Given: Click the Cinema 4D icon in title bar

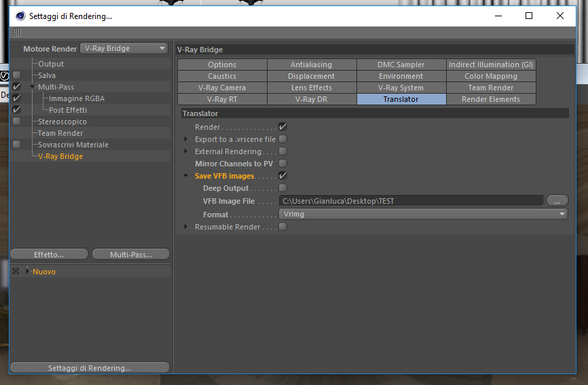Looking at the screenshot, I should pos(20,16).
